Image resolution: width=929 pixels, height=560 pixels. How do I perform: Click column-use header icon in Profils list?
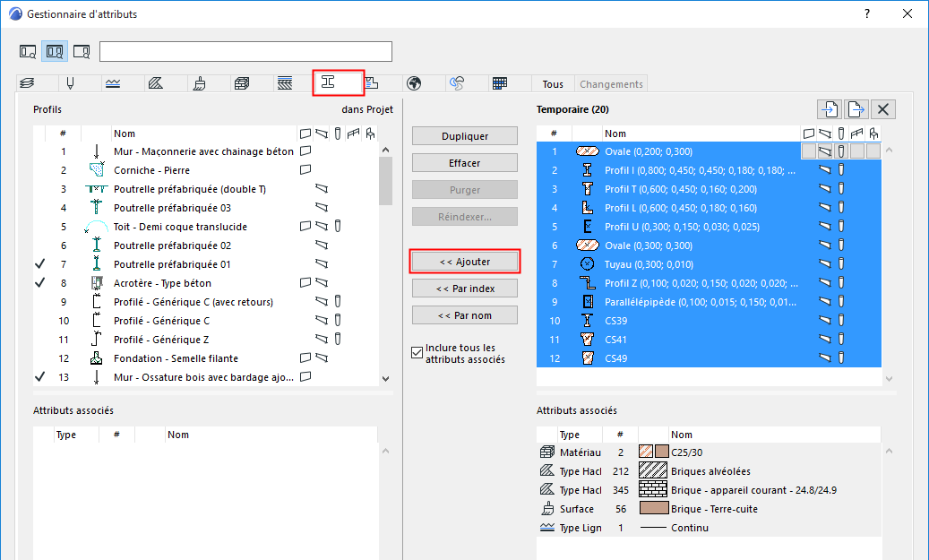tap(338, 134)
